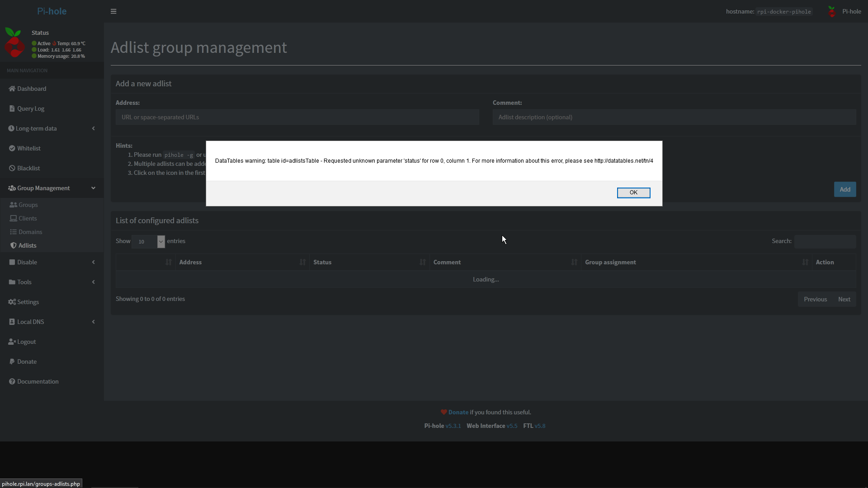868x488 pixels.
Task: Open the Show entries dropdown
Action: click(148, 241)
